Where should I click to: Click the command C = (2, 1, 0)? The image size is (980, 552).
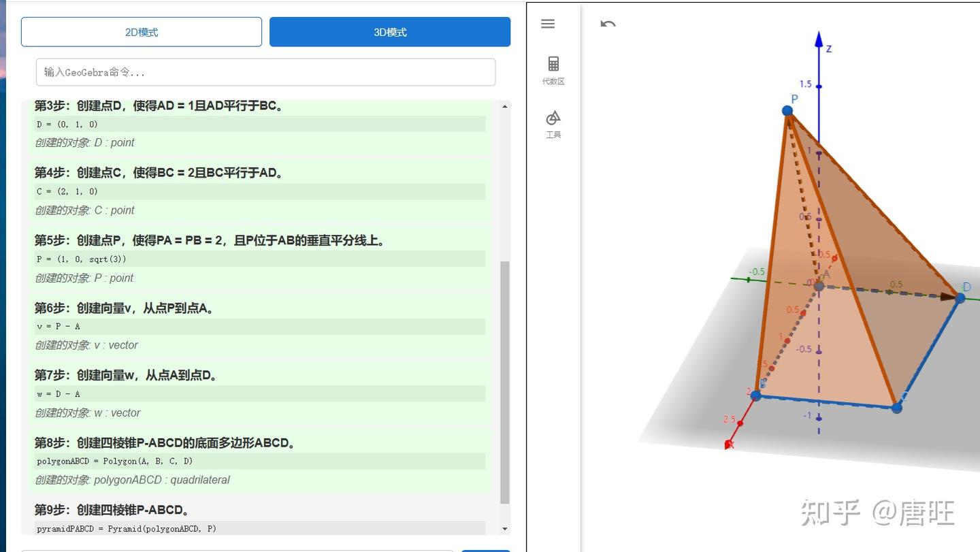pyautogui.click(x=260, y=191)
